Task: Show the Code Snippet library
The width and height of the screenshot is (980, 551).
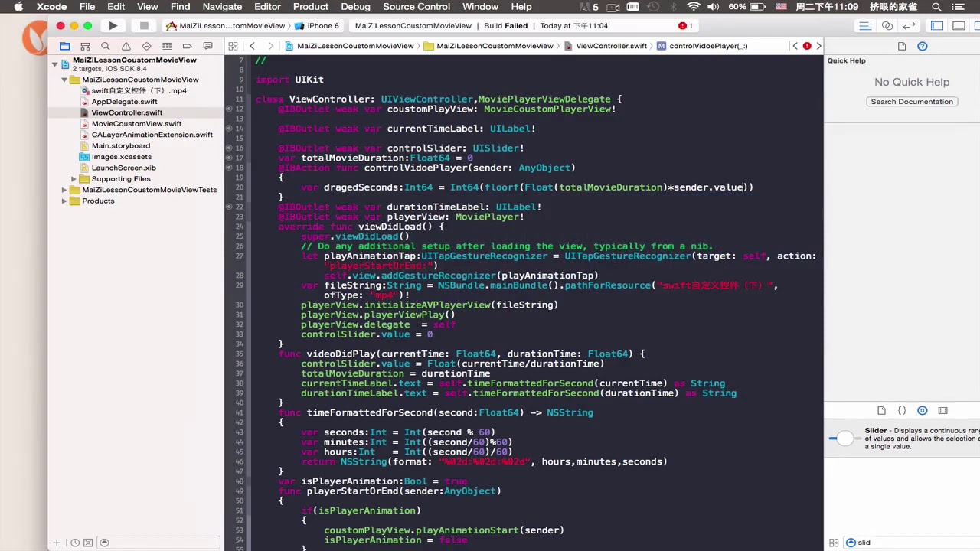Action: click(x=902, y=411)
